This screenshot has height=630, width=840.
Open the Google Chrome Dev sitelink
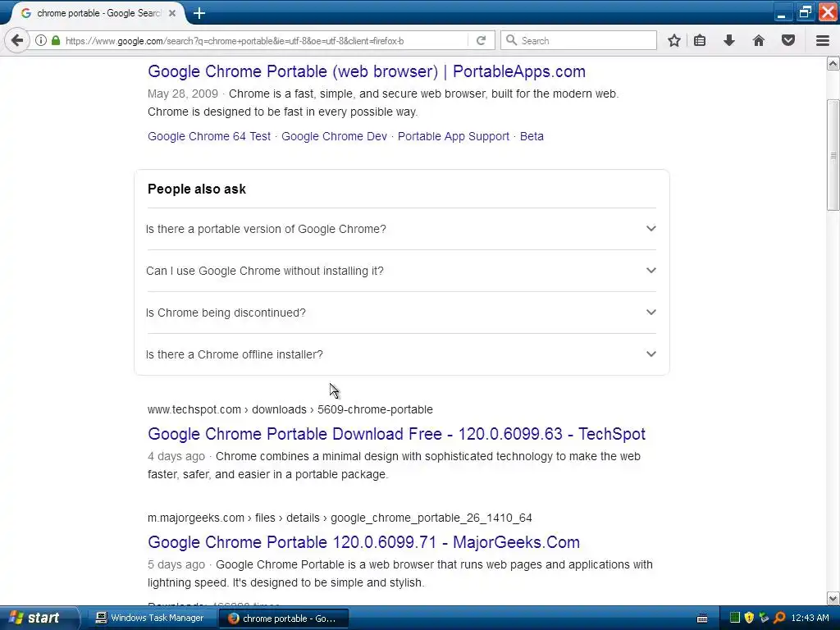point(335,136)
